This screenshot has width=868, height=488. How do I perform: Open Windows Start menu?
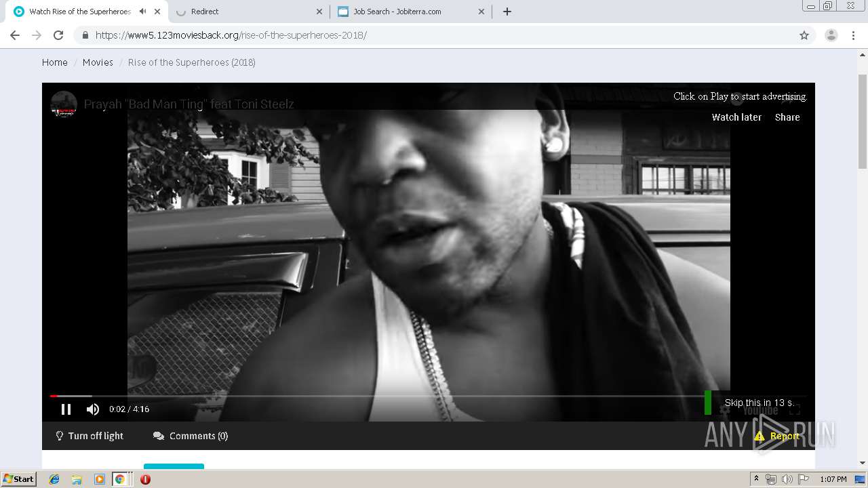tap(18, 479)
